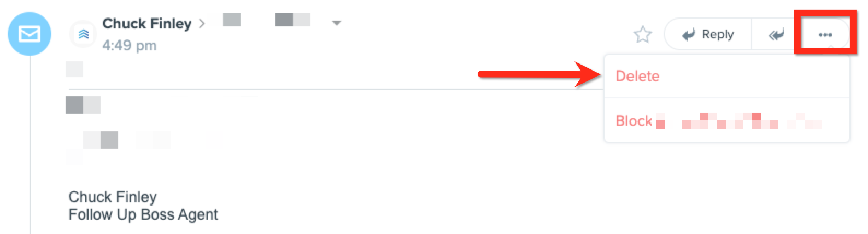Click the reply all double-arrow icon

776,34
